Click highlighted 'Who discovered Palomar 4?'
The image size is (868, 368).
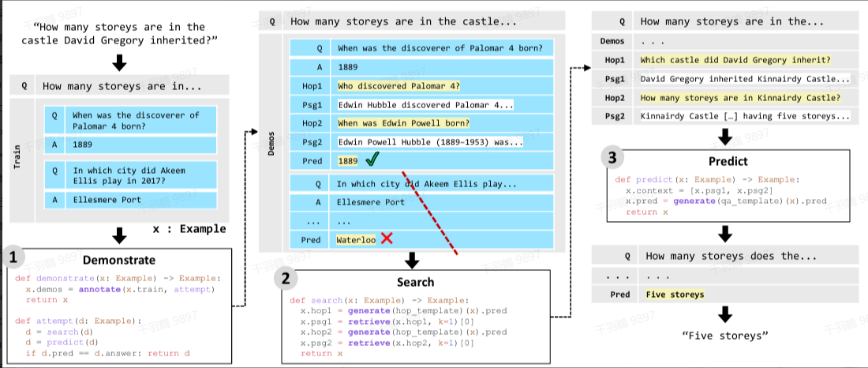tap(398, 86)
